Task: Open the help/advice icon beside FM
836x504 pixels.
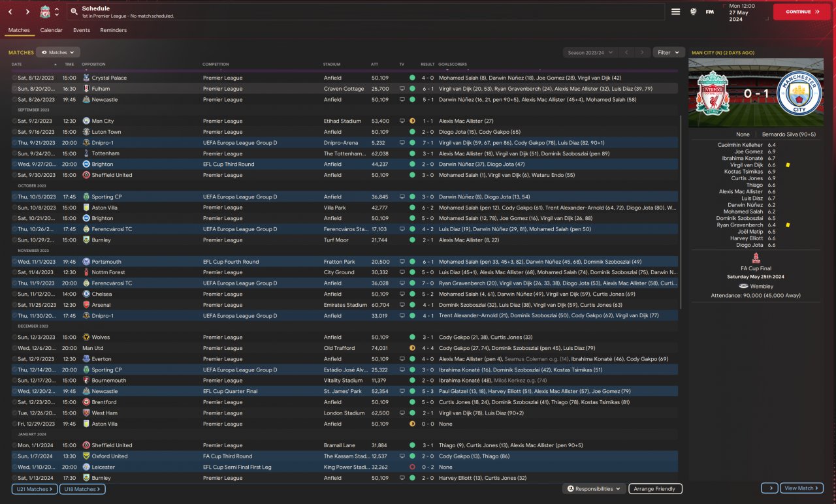Action: (x=693, y=12)
